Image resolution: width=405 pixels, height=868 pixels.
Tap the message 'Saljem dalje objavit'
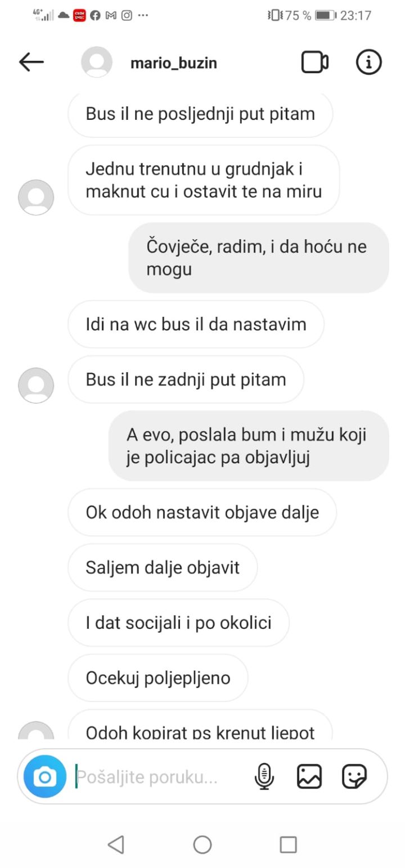pos(163,567)
